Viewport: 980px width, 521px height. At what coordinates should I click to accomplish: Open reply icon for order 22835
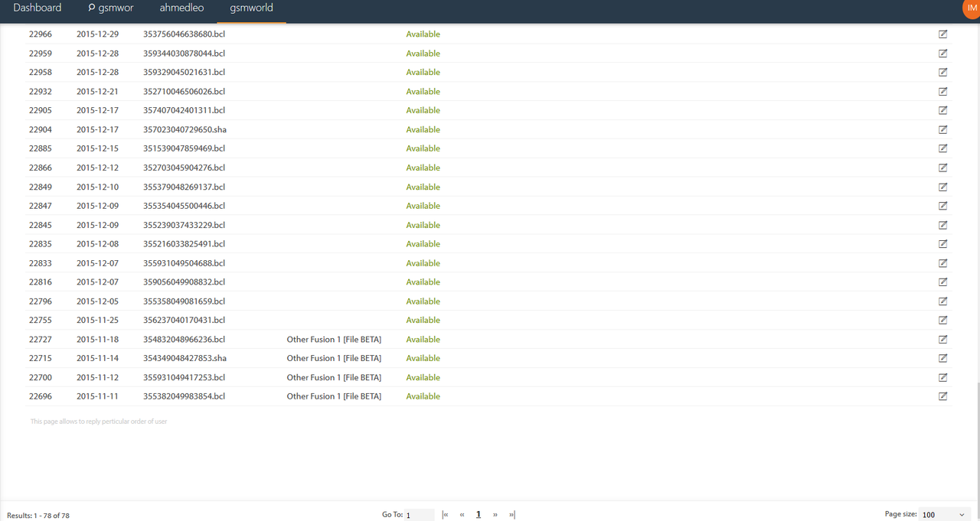tap(942, 244)
